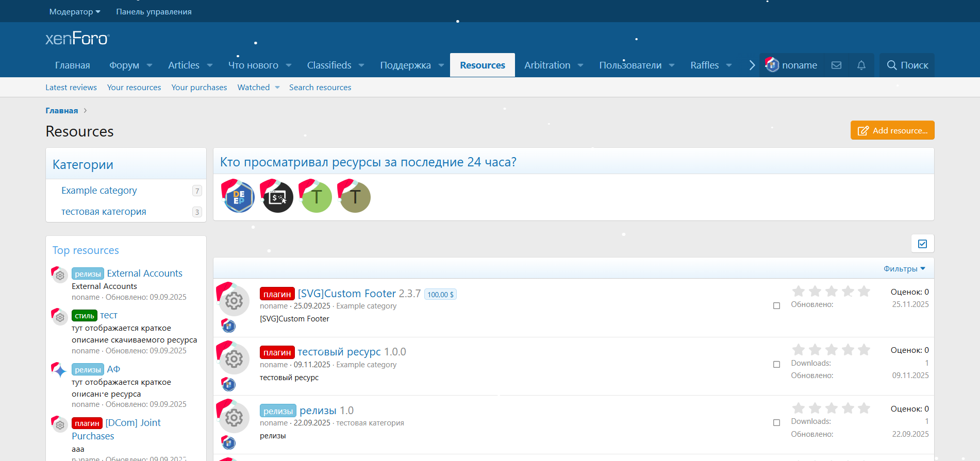This screenshot has width=980, height=461.
Task: Open the Фильтры dropdown
Action: (x=904, y=269)
